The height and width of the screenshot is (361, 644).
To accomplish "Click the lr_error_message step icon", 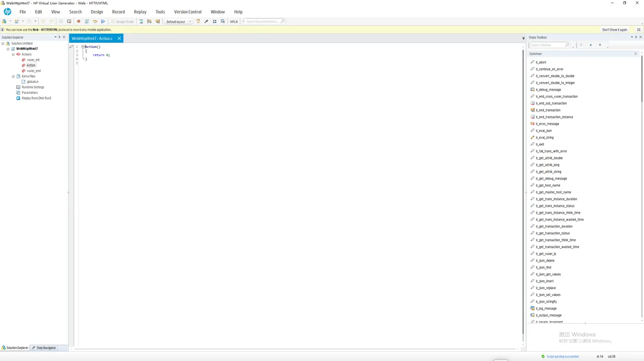I will click(533, 124).
